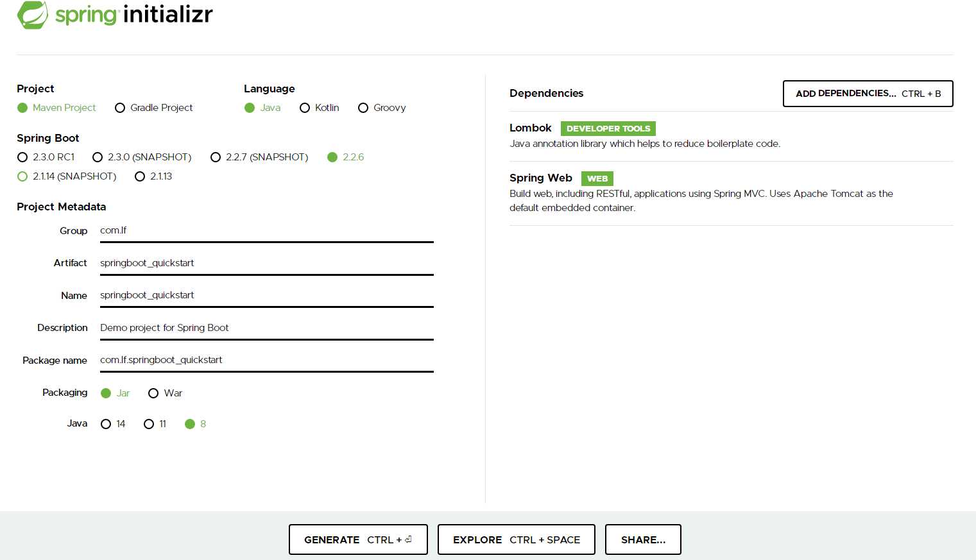This screenshot has width=976, height=560.
Task: Click the DEVELOPER TOOLS tag
Action: [608, 128]
